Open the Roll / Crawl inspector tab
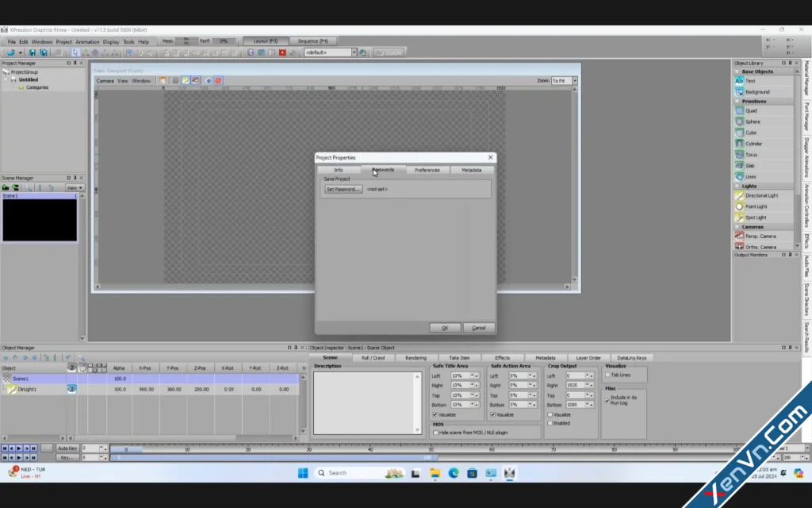The height and width of the screenshot is (508, 812). tap(373, 358)
